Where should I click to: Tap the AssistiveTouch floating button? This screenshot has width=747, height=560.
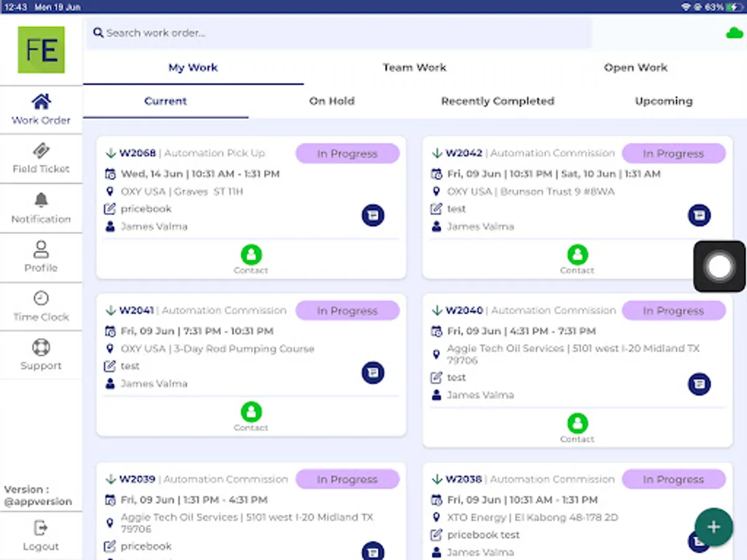(x=720, y=266)
